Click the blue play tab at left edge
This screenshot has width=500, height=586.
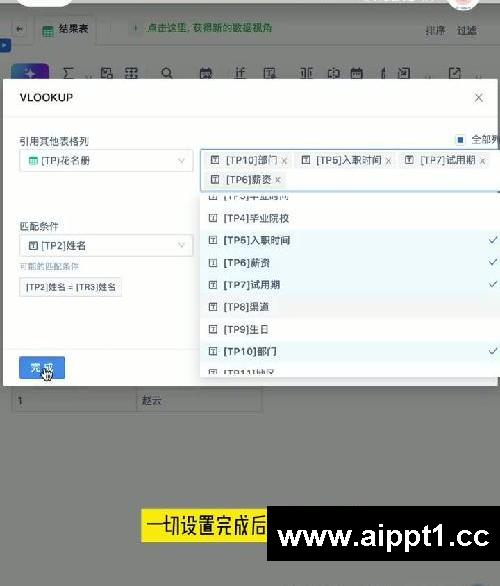(x=5, y=46)
